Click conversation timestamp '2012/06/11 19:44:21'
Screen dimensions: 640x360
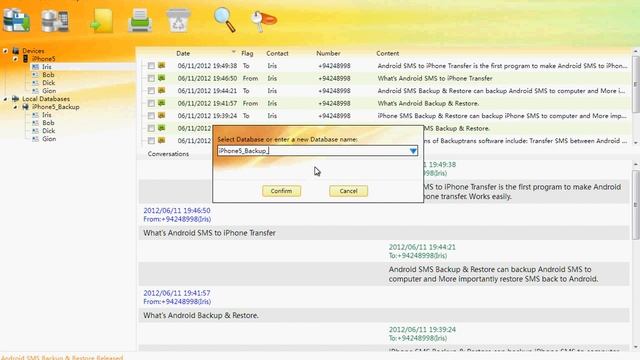pyautogui.click(x=422, y=247)
